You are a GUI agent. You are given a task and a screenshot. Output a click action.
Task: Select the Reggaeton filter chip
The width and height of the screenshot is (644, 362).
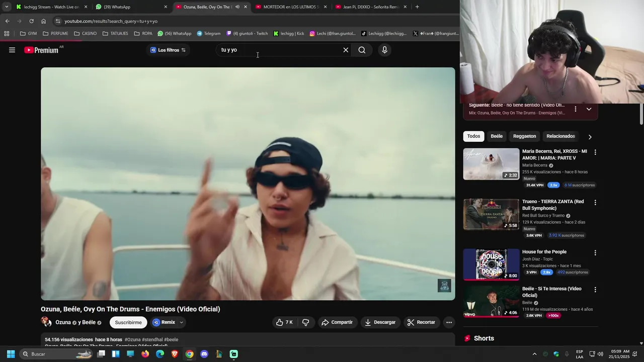(x=524, y=136)
